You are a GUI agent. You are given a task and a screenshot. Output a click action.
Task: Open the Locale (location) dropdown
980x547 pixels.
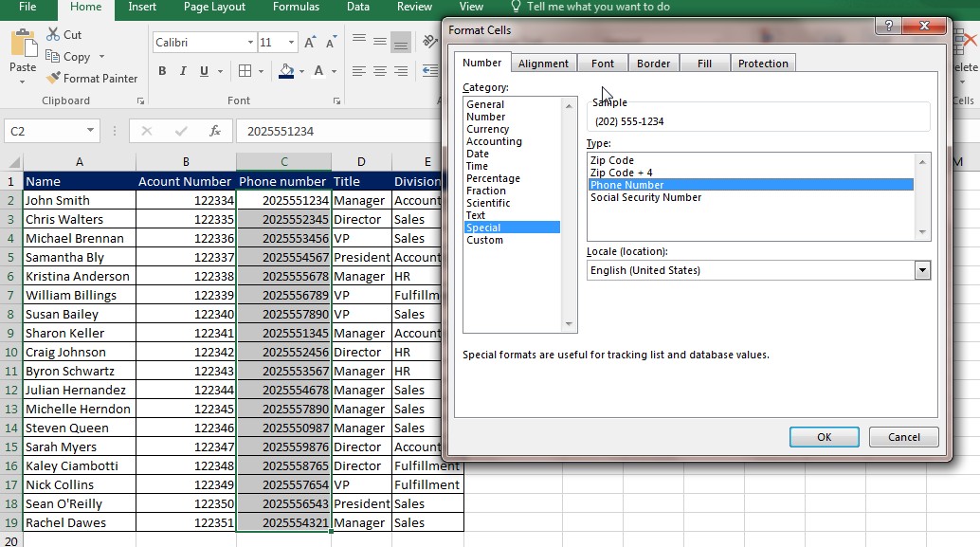click(921, 270)
